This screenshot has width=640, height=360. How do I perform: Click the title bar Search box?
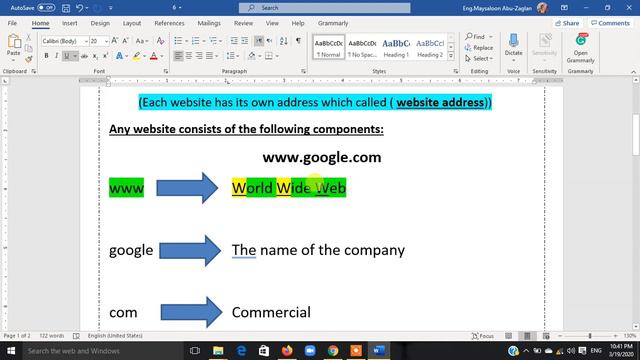(x=324, y=8)
